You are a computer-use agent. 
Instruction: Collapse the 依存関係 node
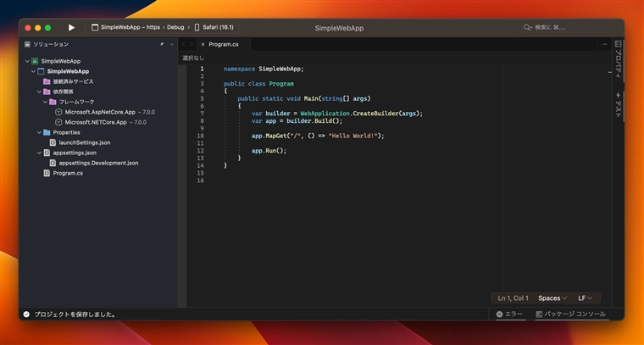(40, 92)
